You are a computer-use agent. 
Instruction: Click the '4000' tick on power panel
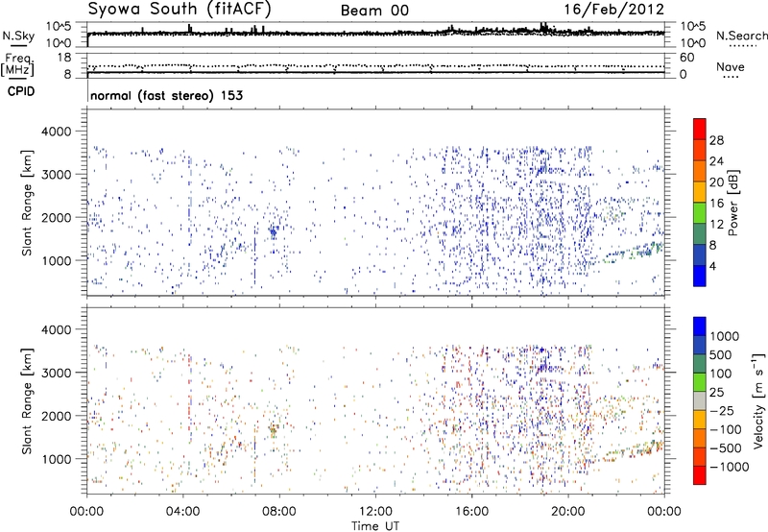[57, 132]
